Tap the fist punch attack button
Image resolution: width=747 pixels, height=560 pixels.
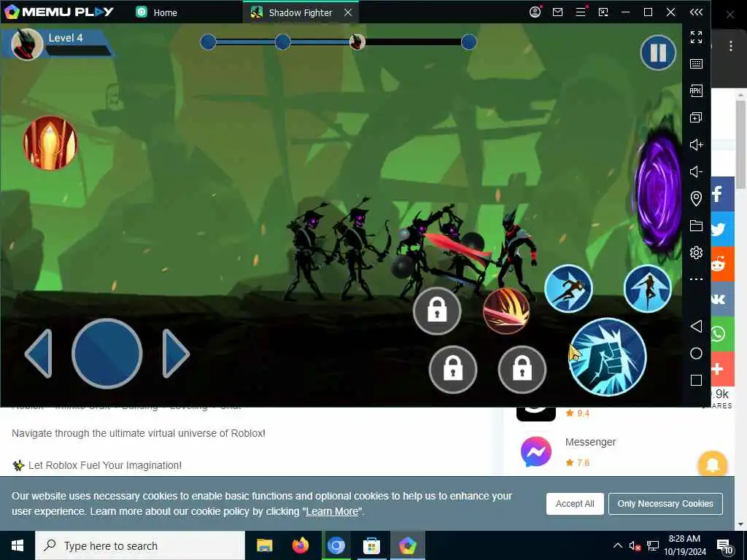click(608, 357)
